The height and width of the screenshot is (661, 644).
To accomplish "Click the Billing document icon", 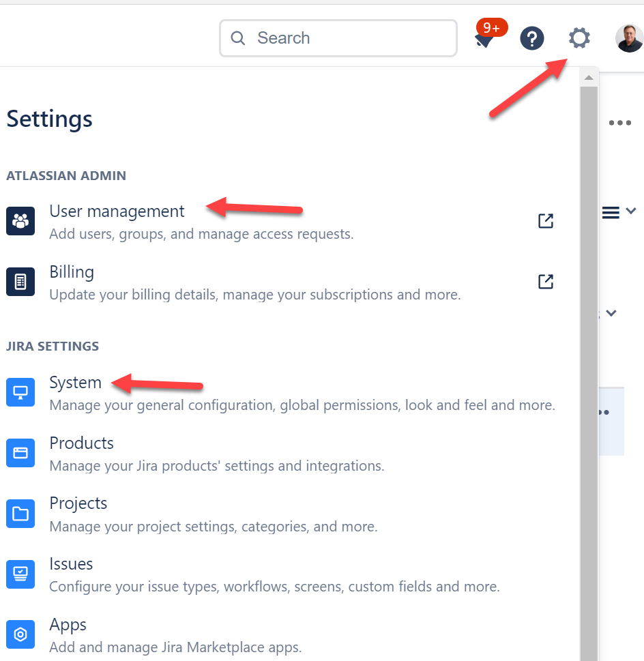I will point(20,282).
